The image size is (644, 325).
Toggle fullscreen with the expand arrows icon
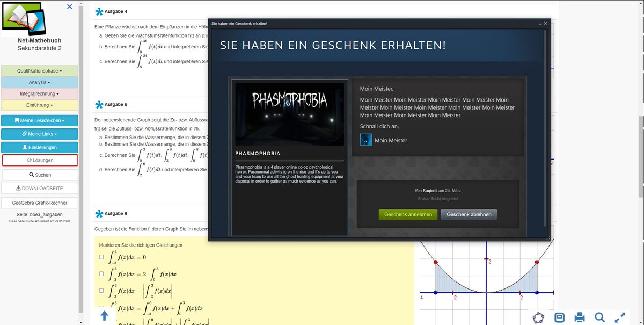click(x=619, y=317)
